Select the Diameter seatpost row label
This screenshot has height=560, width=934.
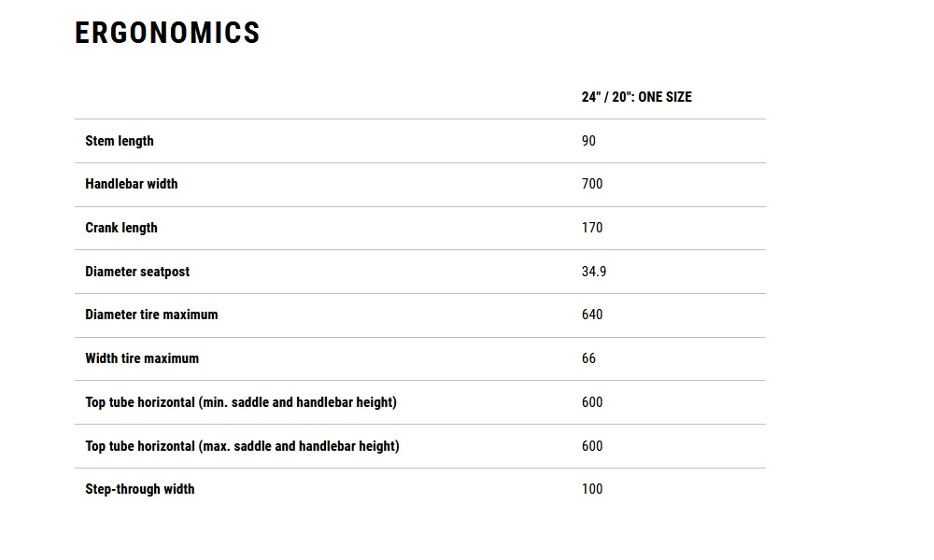[137, 272]
